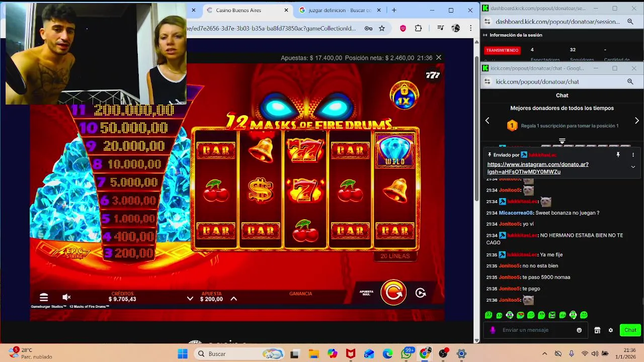Screen dimensions: 644x362
Task: Open the Chrome three-dot menu
Action: 470,28
